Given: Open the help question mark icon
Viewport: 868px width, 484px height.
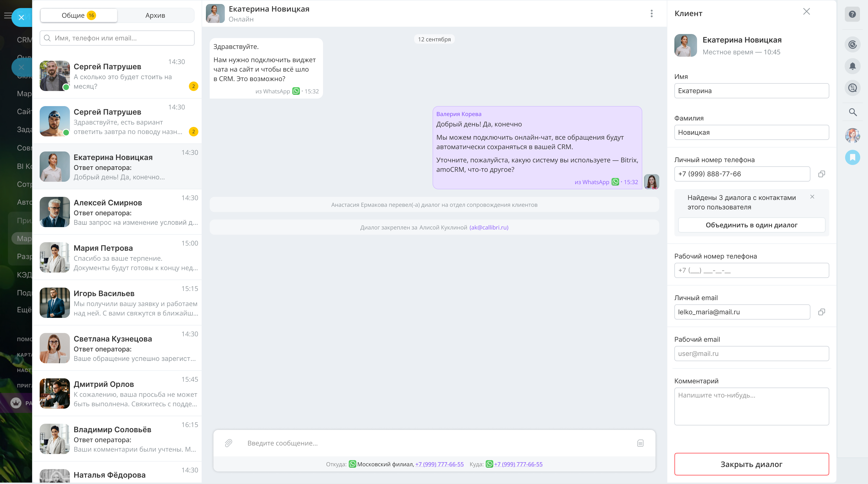Looking at the screenshot, I should pyautogui.click(x=852, y=14).
